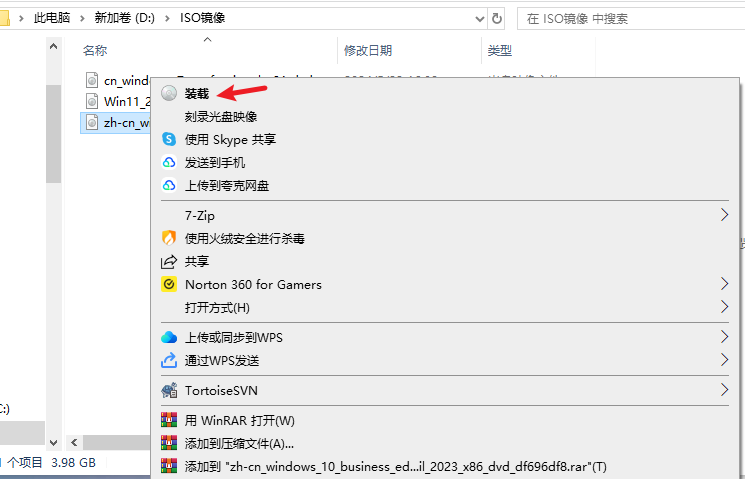Open the TortoiseSVN entry text
Viewport: 745px width, 479px height.
221,391
